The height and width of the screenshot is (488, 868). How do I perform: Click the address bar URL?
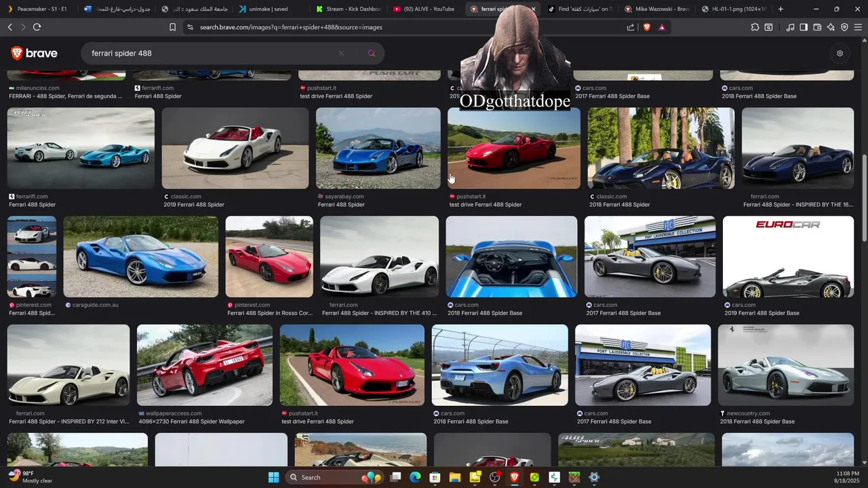pyautogui.click(x=291, y=27)
